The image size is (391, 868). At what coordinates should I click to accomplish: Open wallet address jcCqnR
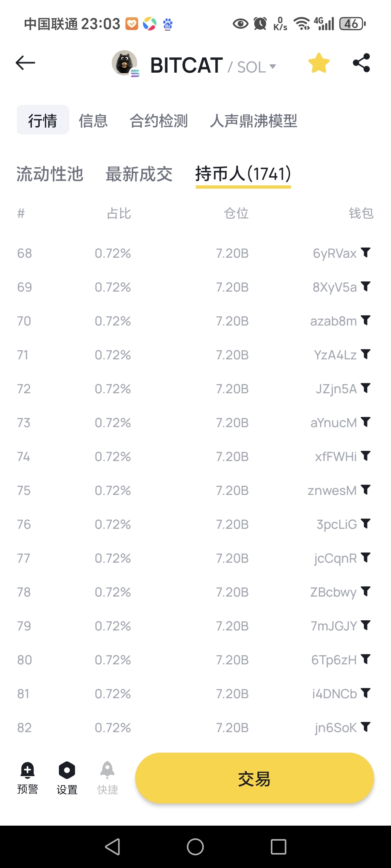click(x=335, y=558)
